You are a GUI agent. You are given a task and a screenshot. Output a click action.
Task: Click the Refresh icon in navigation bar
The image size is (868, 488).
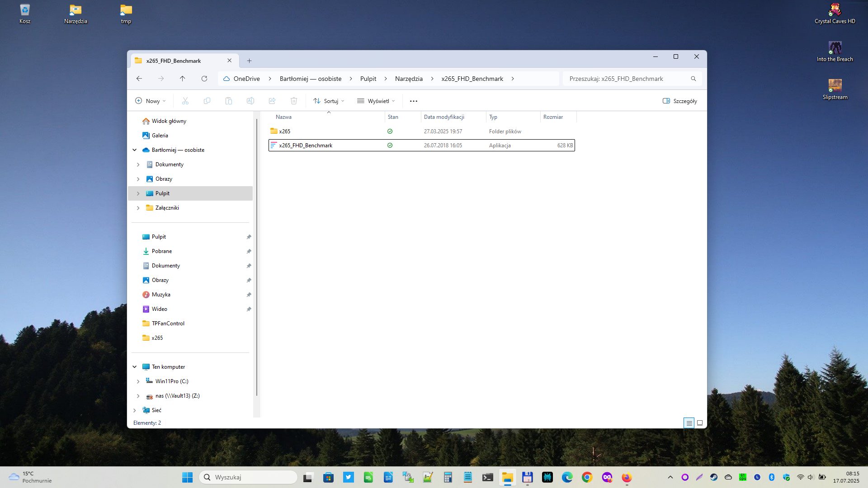coord(204,79)
